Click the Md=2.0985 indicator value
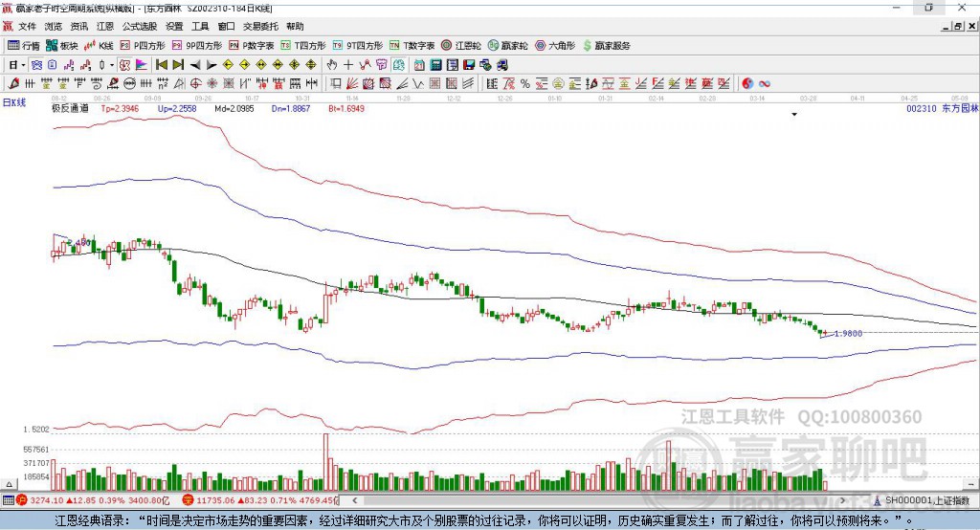The image size is (980, 530). [234, 108]
